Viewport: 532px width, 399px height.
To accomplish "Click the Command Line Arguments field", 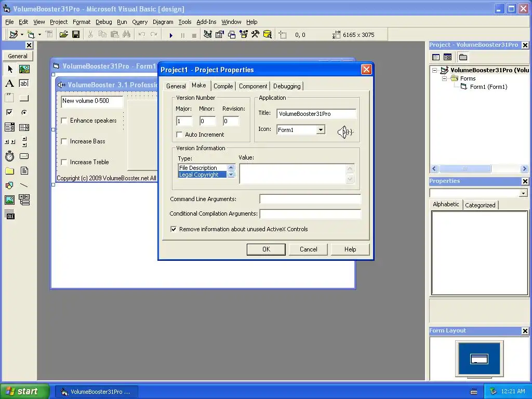I will point(310,199).
